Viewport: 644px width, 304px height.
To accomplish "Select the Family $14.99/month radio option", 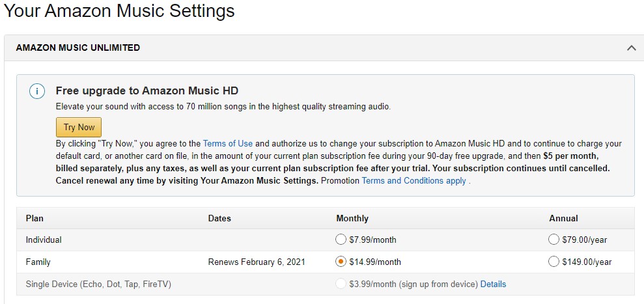I will coord(341,262).
